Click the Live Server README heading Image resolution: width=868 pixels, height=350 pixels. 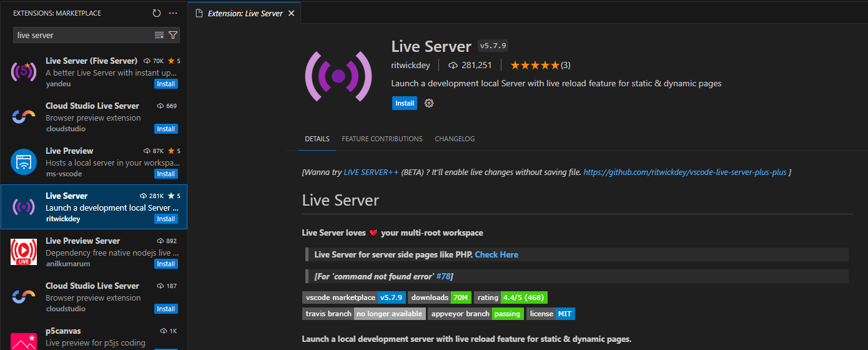(340, 200)
